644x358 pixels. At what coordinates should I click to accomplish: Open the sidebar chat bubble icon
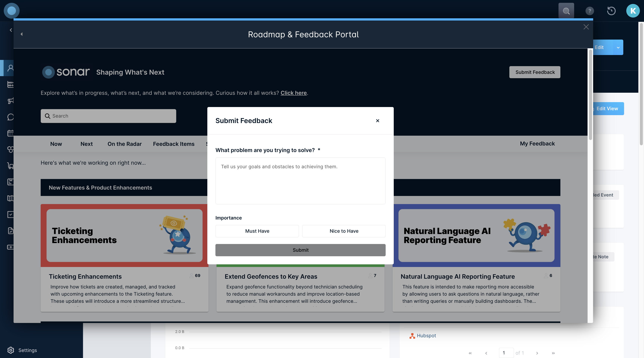click(x=11, y=117)
